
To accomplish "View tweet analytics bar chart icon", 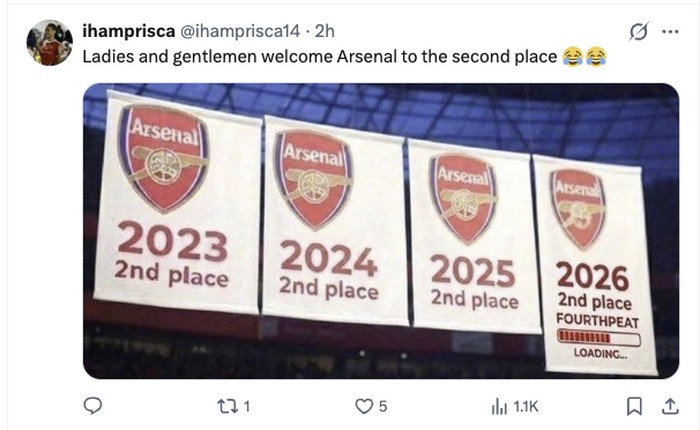I will (499, 406).
